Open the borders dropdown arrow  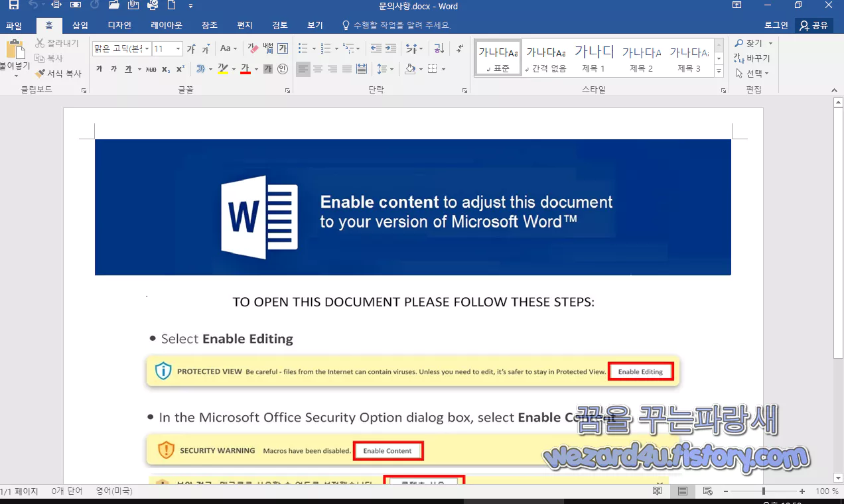[444, 69]
